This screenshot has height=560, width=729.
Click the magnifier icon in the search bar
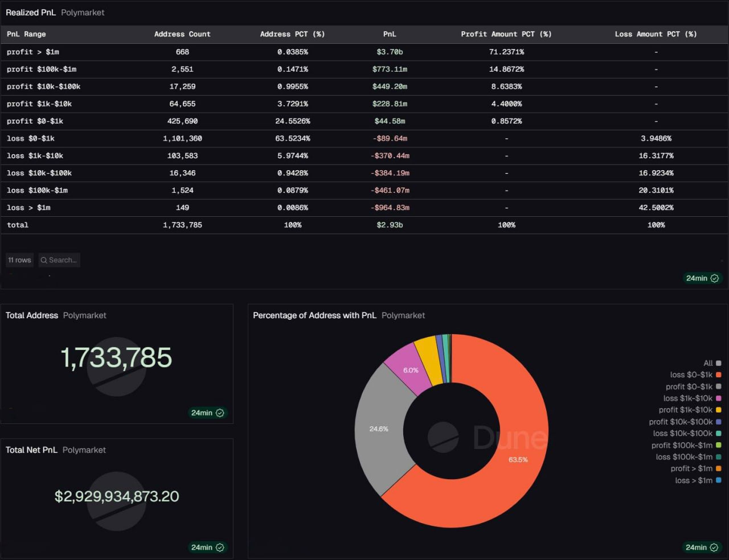click(44, 260)
